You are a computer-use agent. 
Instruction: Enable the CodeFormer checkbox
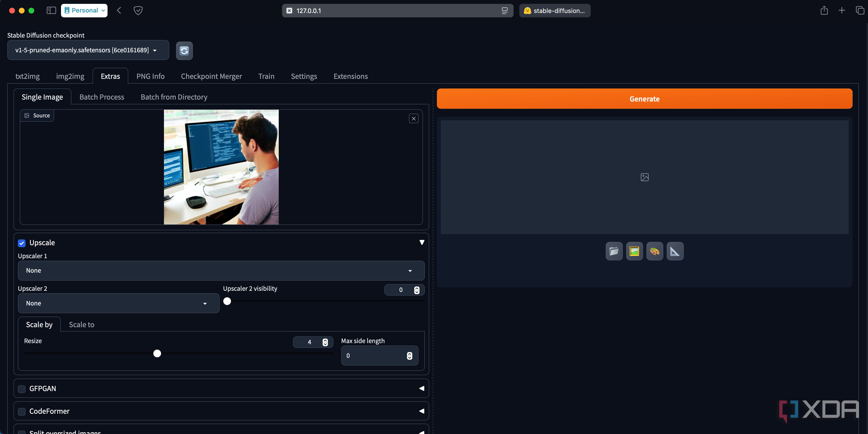click(22, 412)
